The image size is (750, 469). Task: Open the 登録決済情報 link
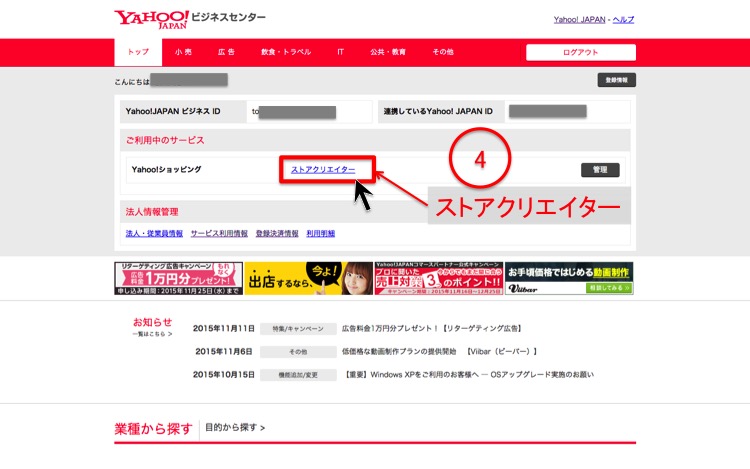click(277, 233)
